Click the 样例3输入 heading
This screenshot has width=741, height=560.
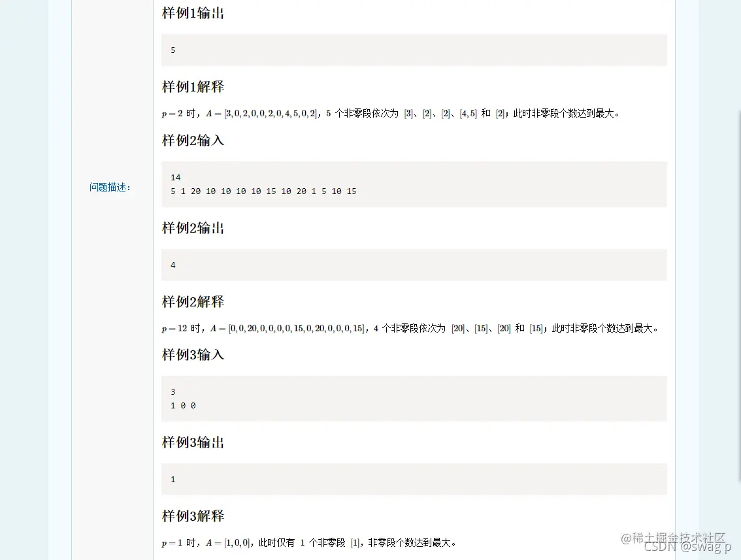[192, 354]
